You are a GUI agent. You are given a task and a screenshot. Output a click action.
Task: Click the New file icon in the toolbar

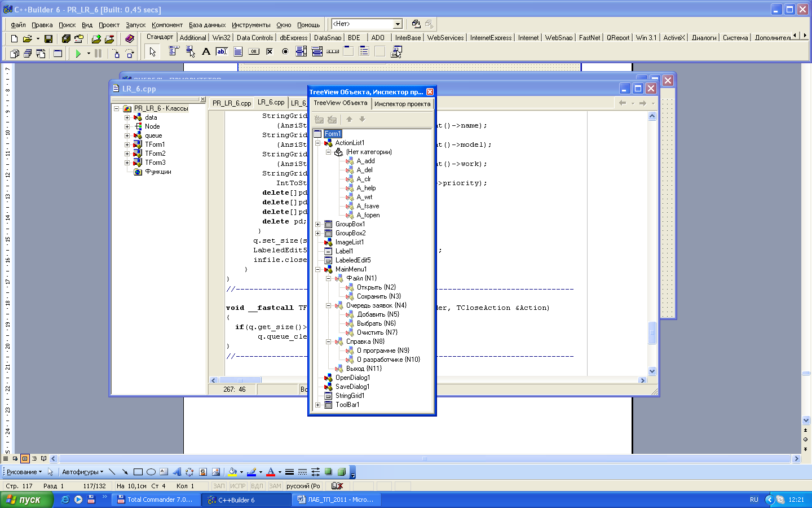pyautogui.click(x=14, y=39)
